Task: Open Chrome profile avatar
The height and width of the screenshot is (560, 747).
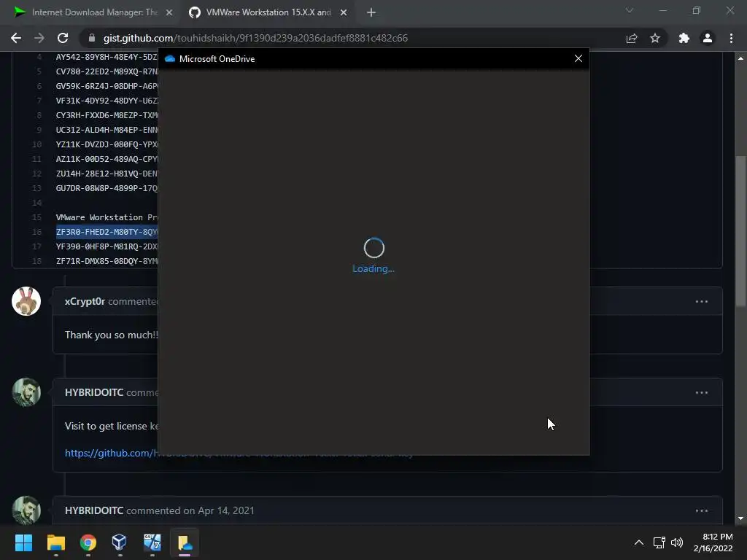Action: (708, 38)
